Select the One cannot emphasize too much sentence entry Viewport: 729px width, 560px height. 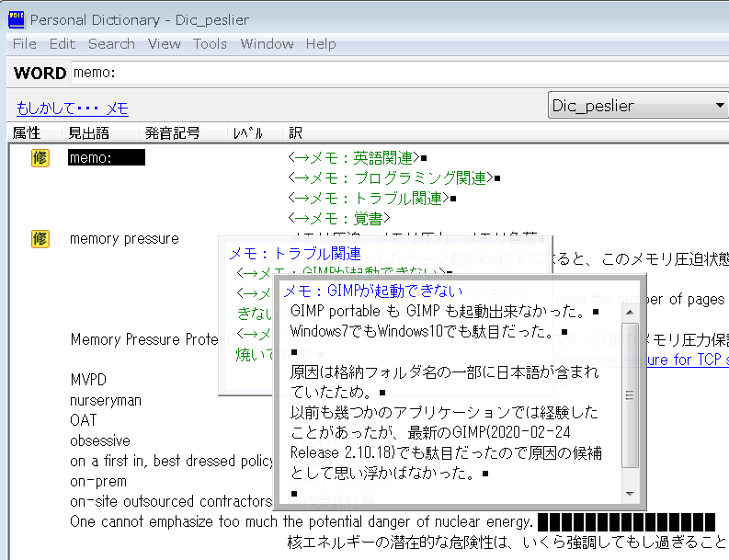(x=301, y=522)
